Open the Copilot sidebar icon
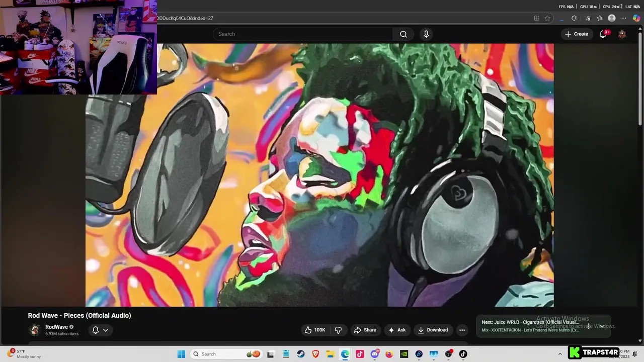The image size is (644, 362). click(x=636, y=18)
